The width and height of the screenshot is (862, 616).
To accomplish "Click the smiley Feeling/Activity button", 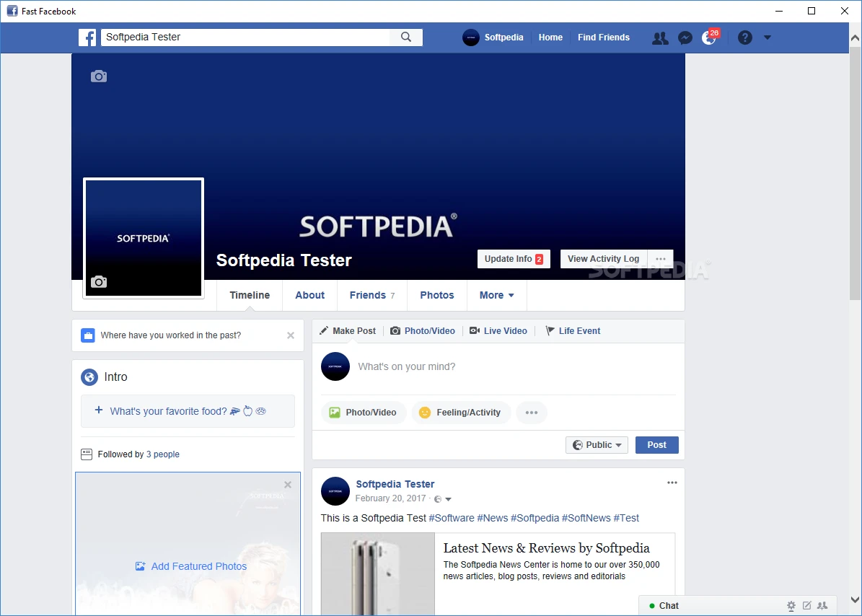I will (x=461, y=413).
